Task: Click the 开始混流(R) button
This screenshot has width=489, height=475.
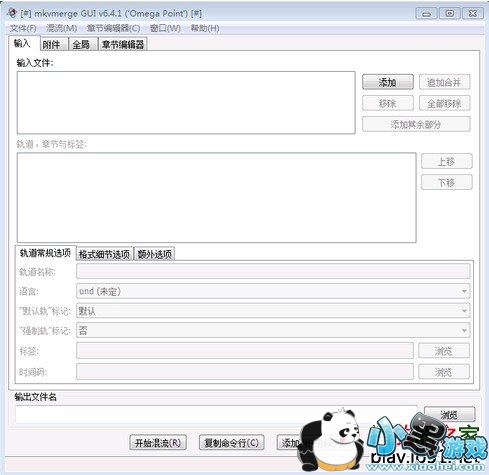Action: click(158, 443)
